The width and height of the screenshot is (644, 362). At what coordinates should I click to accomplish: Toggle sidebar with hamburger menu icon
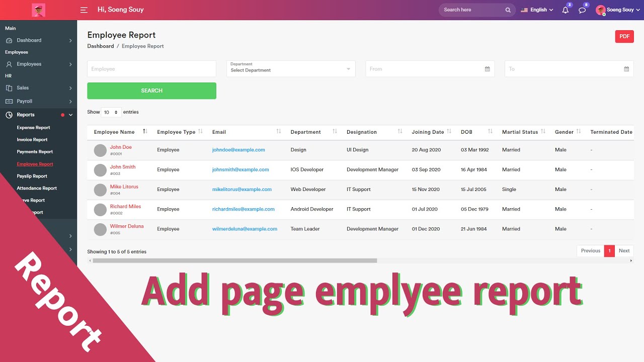[x=84, y=10]
